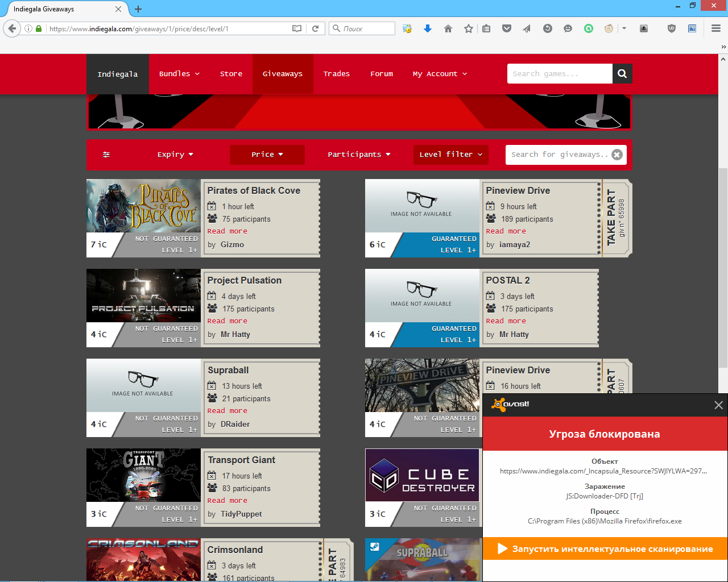This screenshot has height=582, width=728.
Task: Visit the Forum page
Action: click(x=382, y=74)
